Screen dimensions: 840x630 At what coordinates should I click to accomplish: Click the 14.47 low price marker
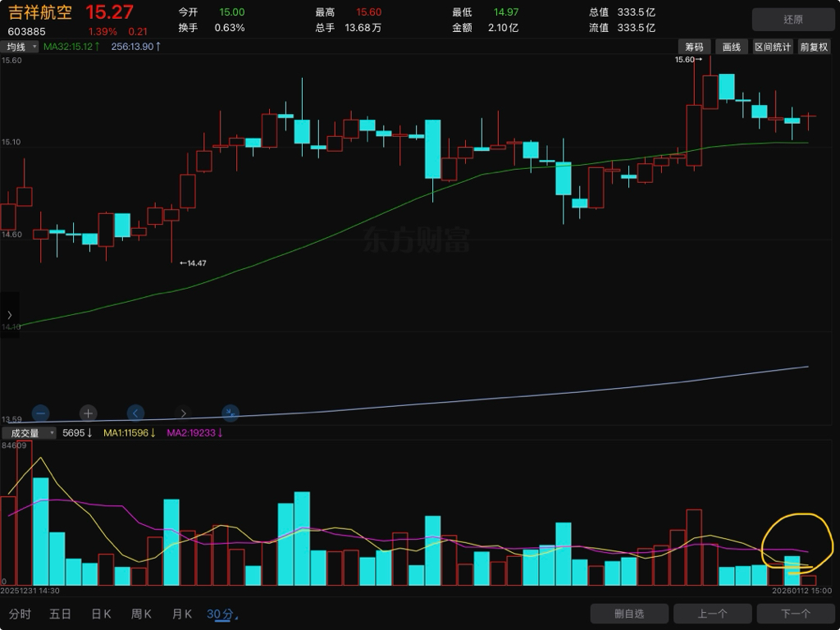[193, 263]
